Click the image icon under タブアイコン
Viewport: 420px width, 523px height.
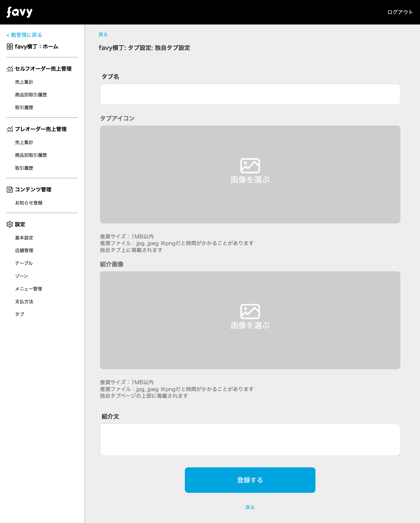[250, 166]
